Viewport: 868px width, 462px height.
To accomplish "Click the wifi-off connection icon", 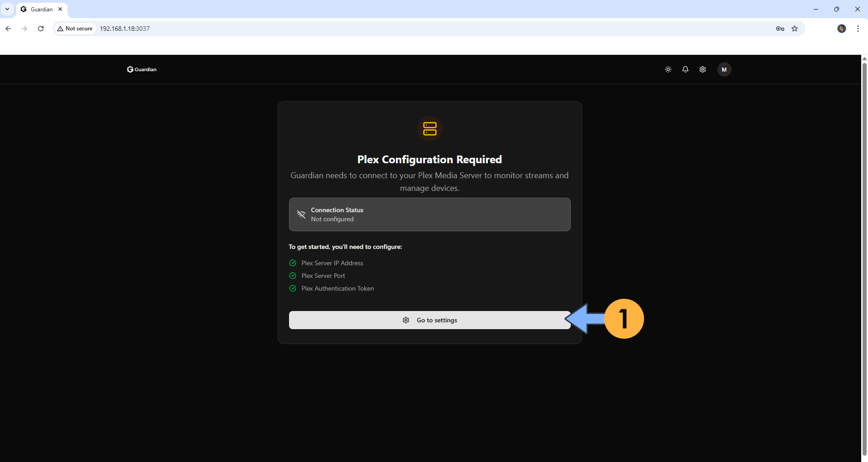I will click(301, 214).
